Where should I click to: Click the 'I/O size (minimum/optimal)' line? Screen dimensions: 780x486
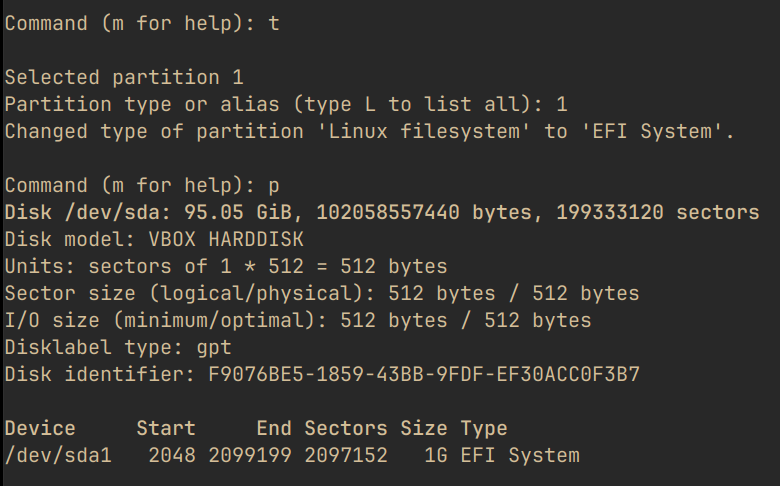coord(298,321)
